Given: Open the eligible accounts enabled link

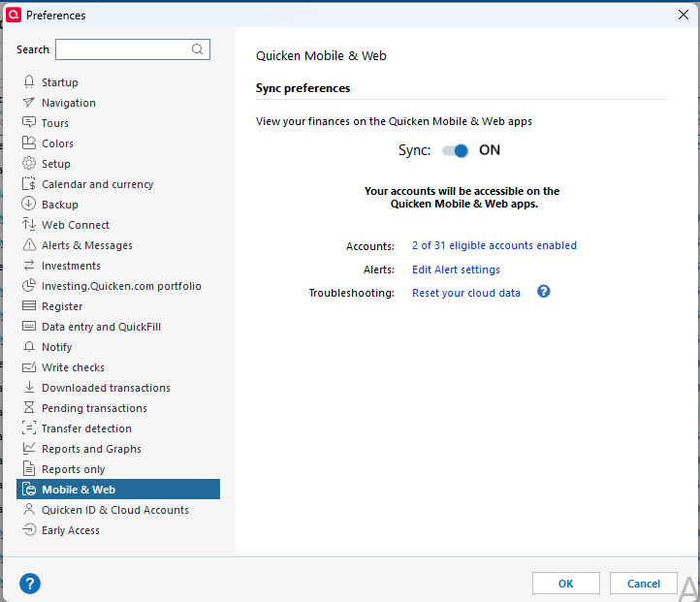Looking at the screenshot, I should [494, 245].
